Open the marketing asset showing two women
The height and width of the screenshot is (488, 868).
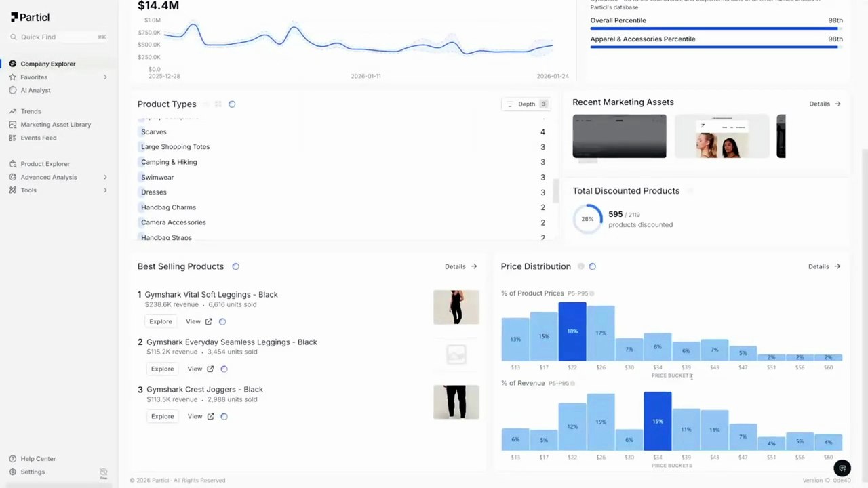722,136
